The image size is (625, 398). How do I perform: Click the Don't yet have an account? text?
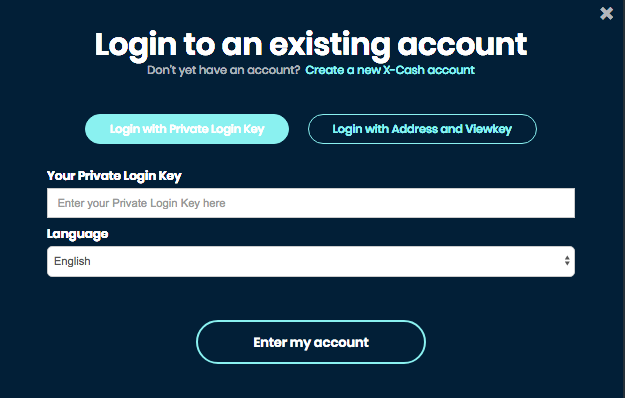pos(224,70)
